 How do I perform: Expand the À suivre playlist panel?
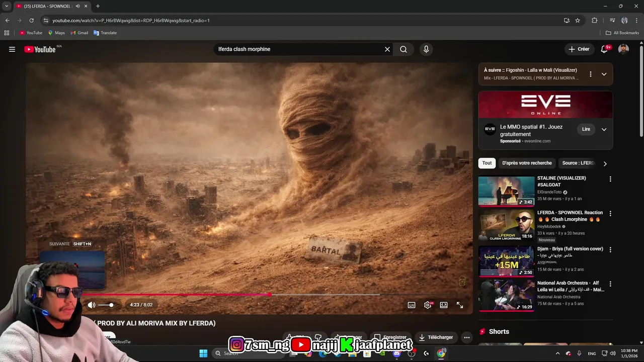click(604, 74)
